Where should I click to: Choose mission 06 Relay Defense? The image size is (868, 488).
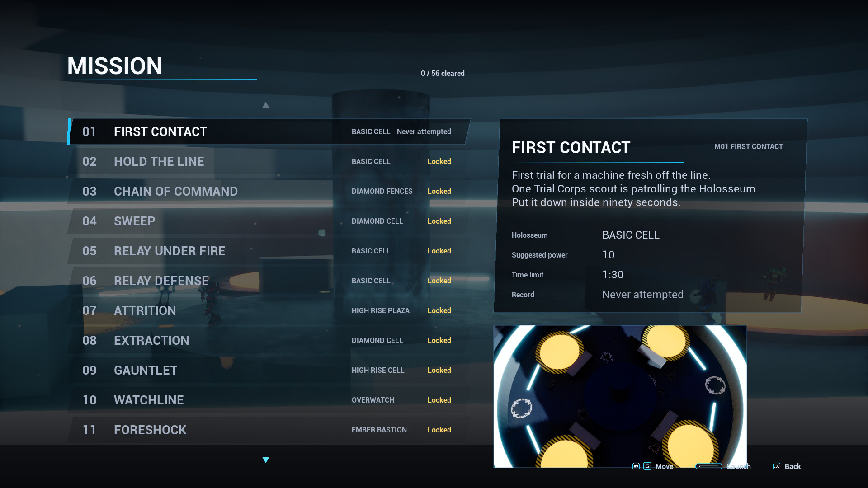pos(269,281)
